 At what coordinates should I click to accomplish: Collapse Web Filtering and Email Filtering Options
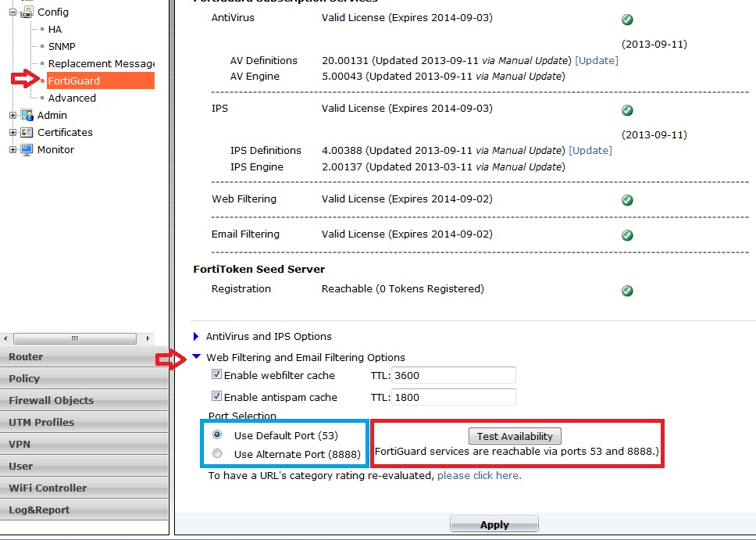(196, 356)
